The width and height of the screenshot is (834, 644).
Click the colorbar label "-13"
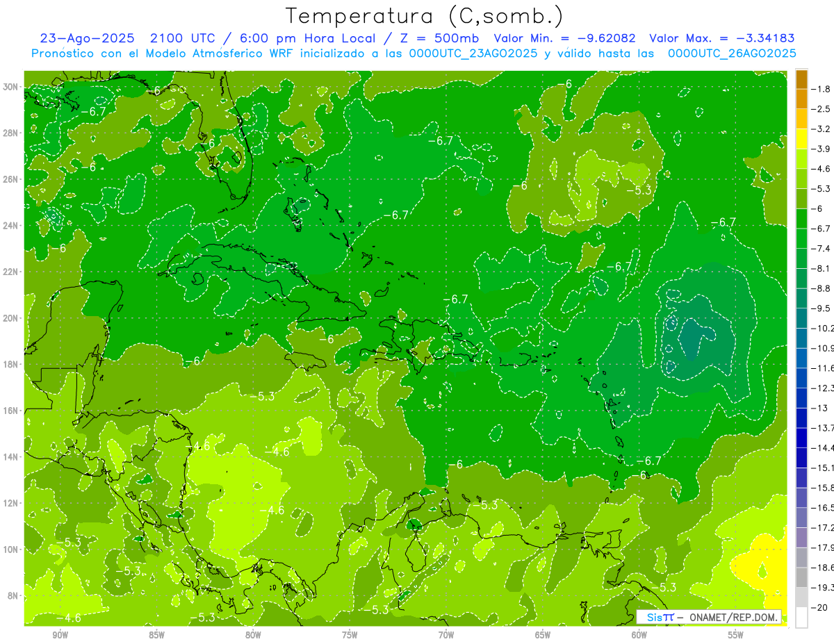click(819, 408)
